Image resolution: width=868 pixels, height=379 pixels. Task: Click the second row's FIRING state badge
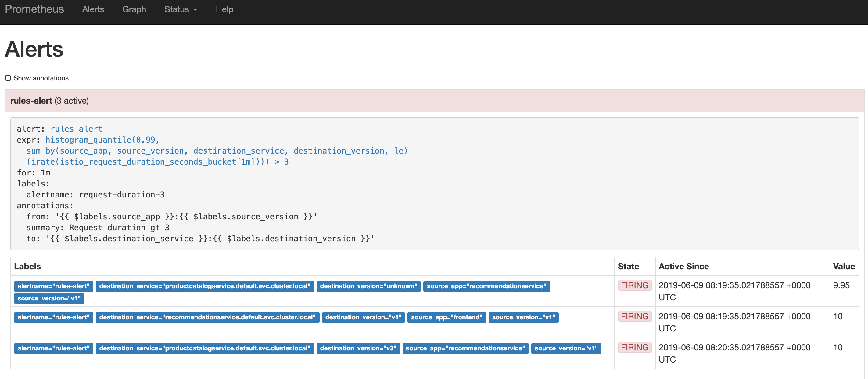click(x=634, y=317)
